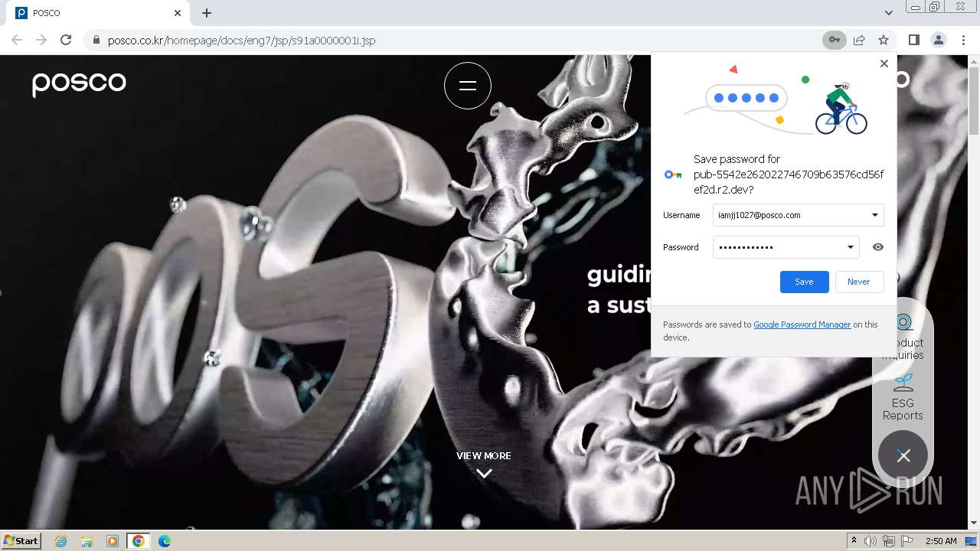Open Action Center flag icon
980x551 pixels.
907,541
